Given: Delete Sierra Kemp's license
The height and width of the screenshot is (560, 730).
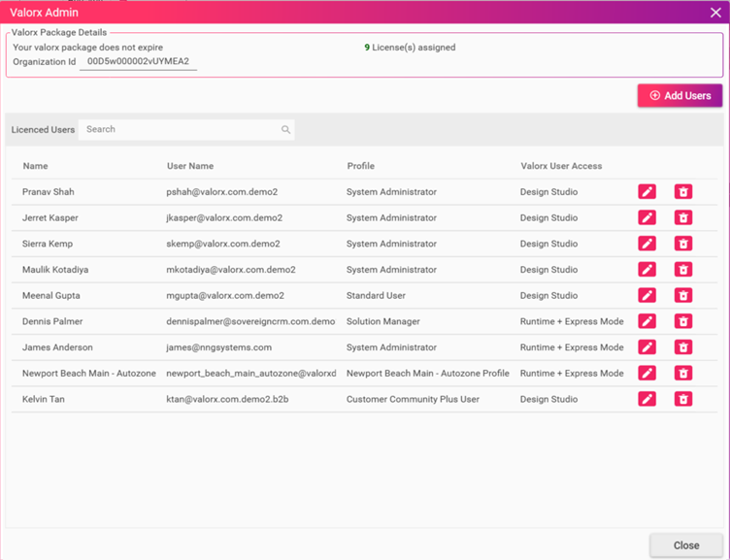Looking at the screenshot, I should click(683, 244).
